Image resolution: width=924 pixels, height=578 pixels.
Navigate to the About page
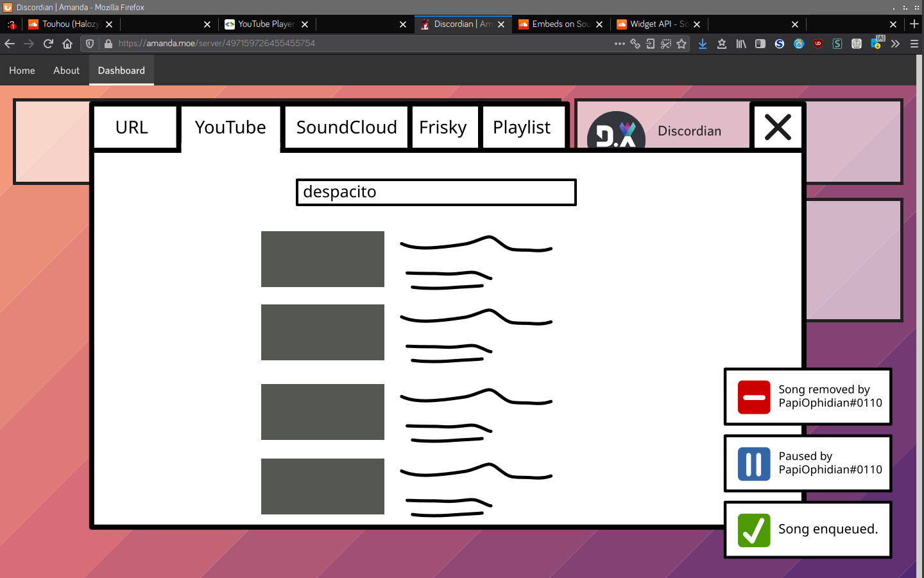click(66, 71)
